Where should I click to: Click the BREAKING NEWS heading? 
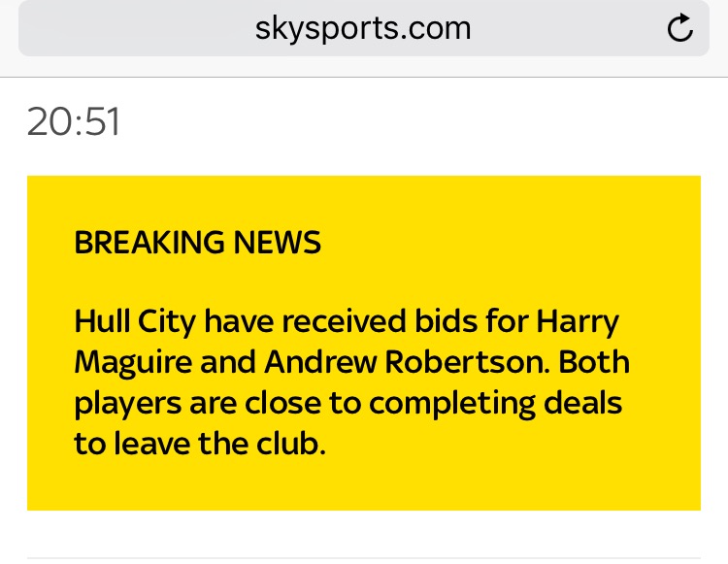tap(197, 242)
